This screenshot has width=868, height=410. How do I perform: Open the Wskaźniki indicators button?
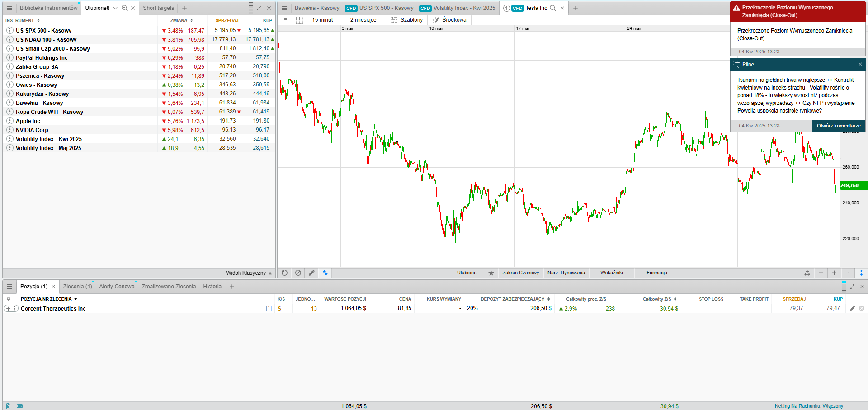point(611,273)
